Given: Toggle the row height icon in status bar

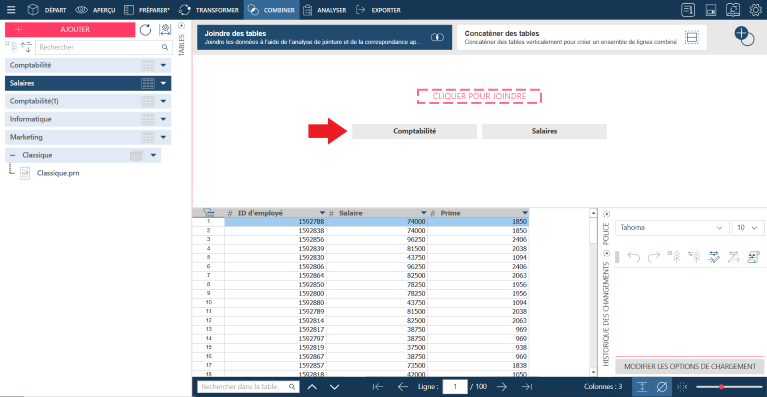Looking at the screenshot, I should point(642,387).
